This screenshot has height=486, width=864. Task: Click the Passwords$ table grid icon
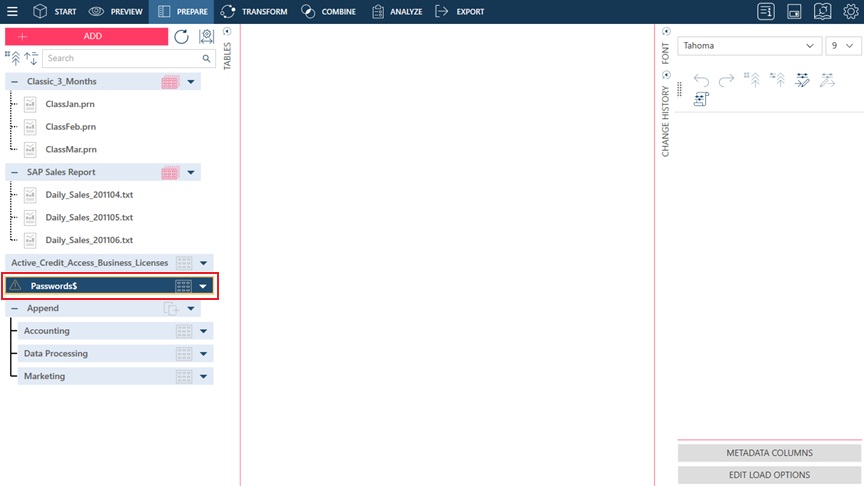coord(183,285)
